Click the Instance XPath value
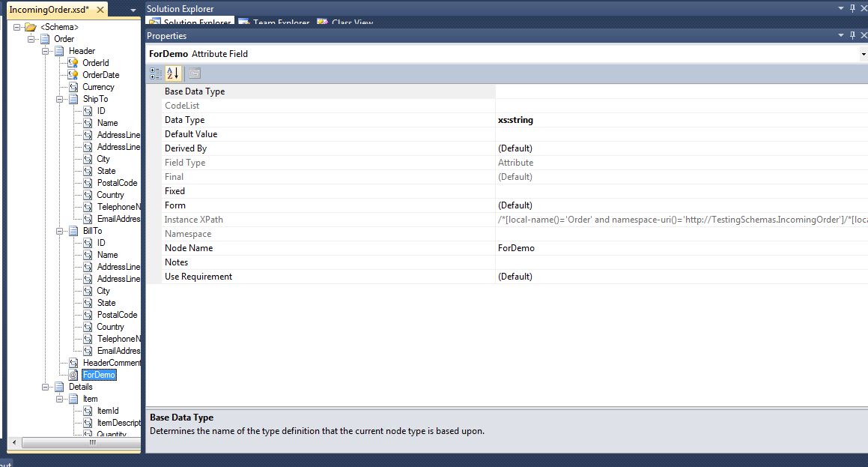This screenshot has height=467, width=868. [682, 220]
